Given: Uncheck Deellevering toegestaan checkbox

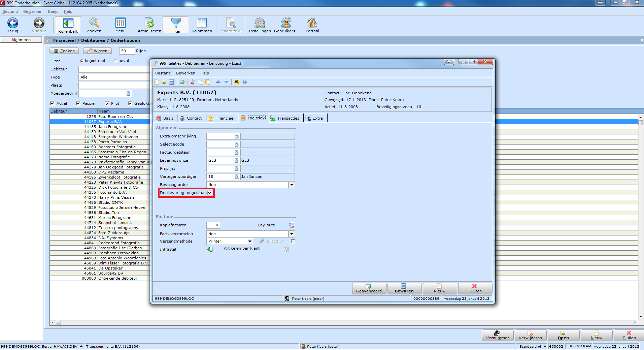Looking at the screenshot, I should pos(210,193).
